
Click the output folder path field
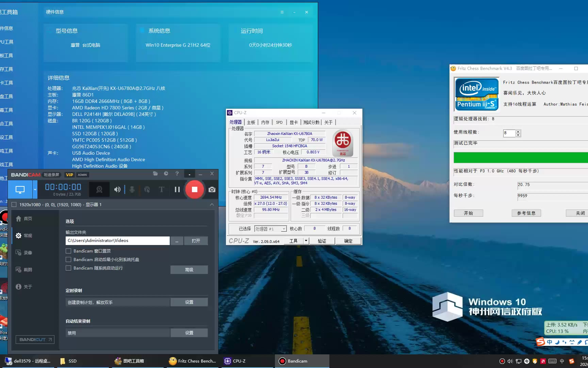117,241
